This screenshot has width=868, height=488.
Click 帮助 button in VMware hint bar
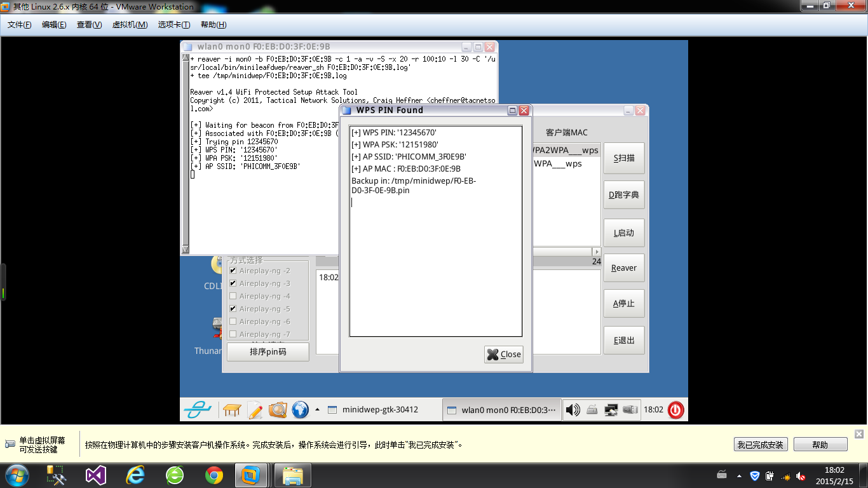(x=820, y=445)
